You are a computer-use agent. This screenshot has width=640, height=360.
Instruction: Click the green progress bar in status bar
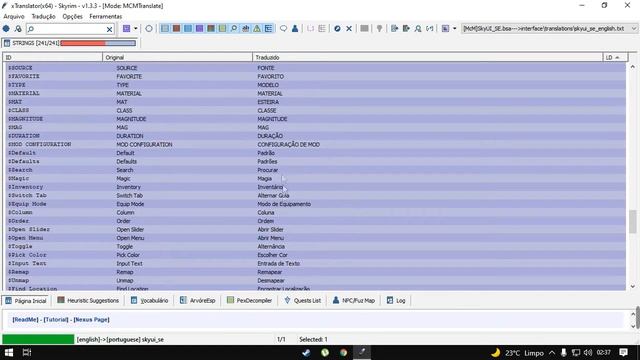[38, 339]
